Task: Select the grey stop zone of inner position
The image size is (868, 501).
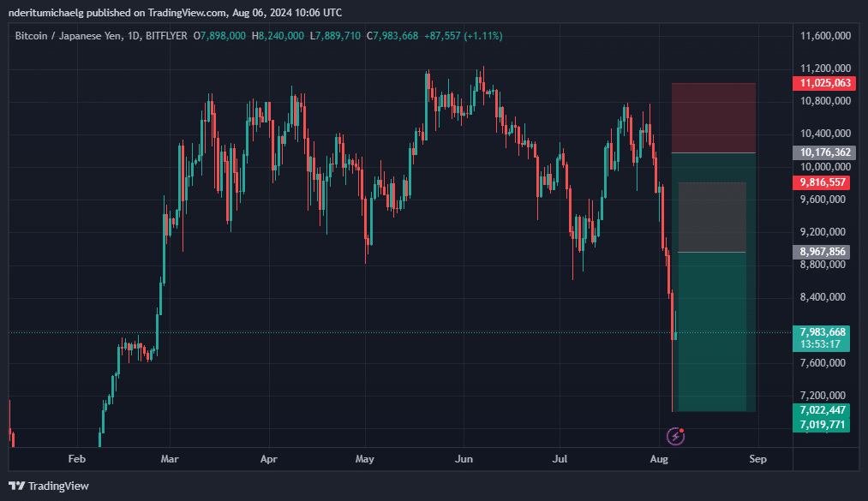Action: (x=712, y=218)
